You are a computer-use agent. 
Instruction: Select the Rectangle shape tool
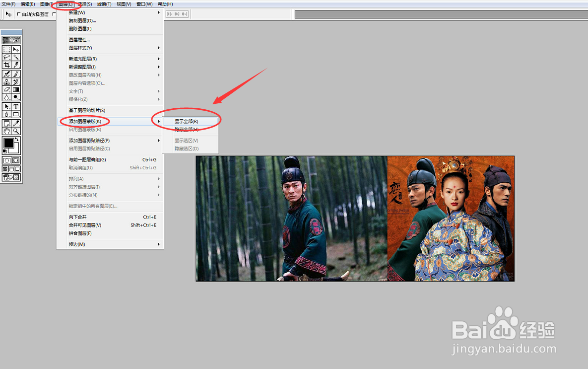16,115
